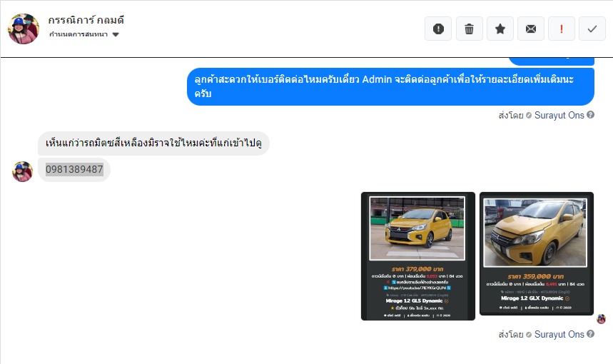Screen dimensions: 613x364
Task: Click the spam report exclamation circle icon
Action: tap(438, 29)
